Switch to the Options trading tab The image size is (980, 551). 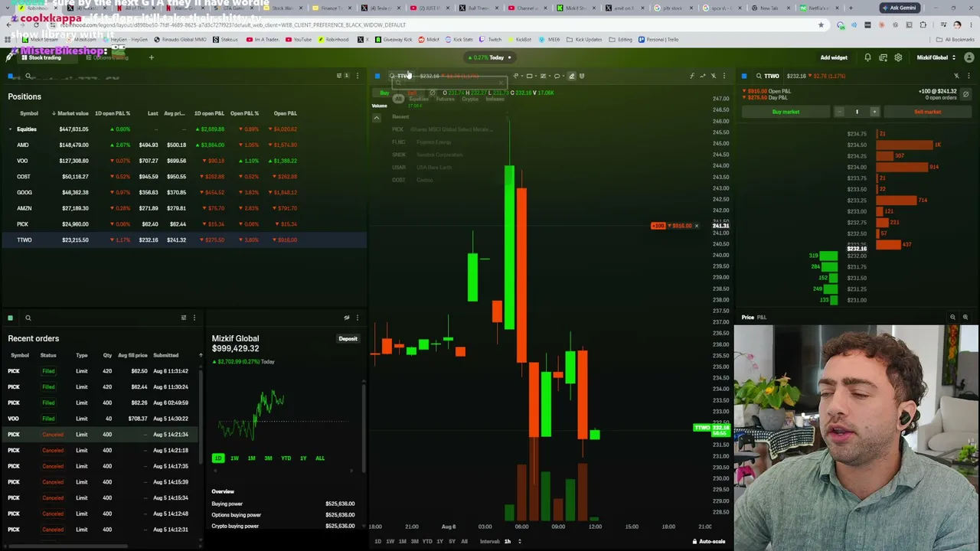107,57
